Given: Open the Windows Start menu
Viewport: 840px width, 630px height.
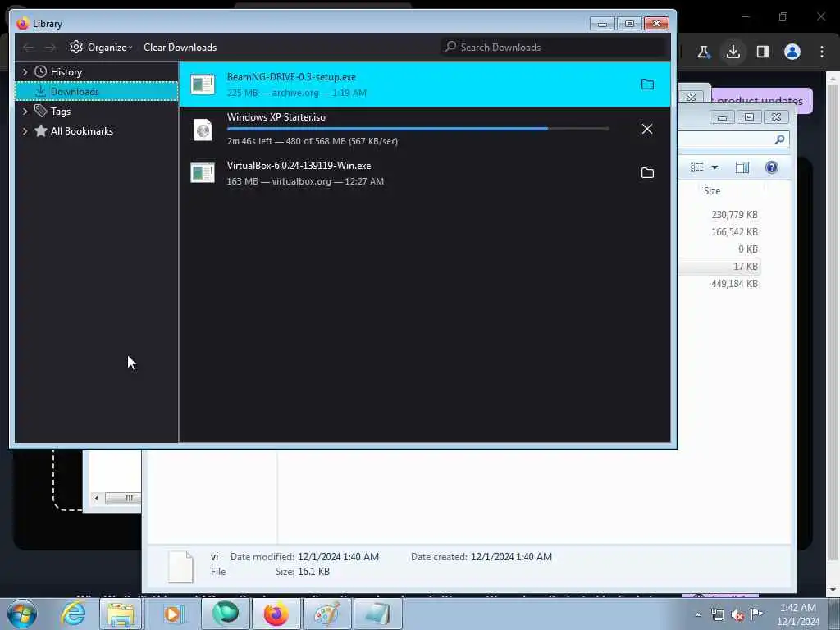Looking at the screenshot, I should 22,614.
